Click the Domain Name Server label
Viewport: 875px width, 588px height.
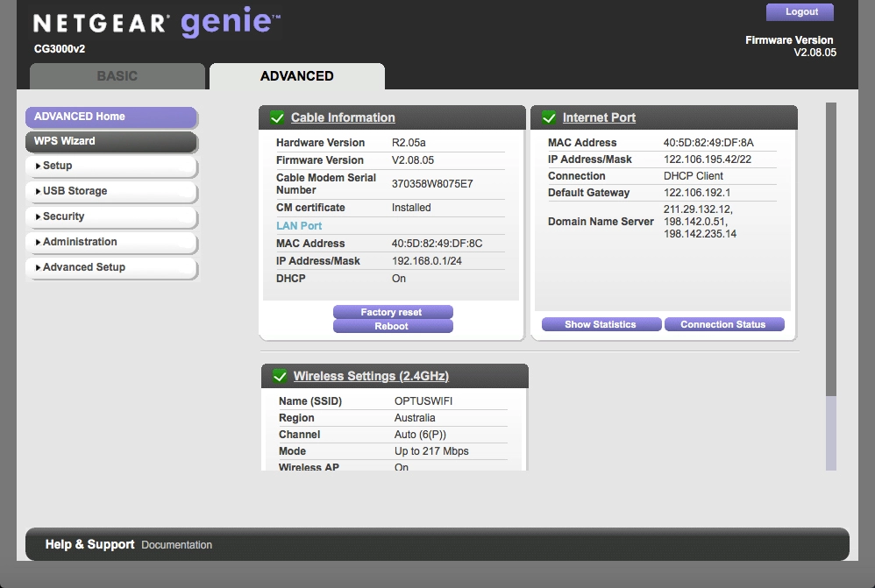point(601,222)
